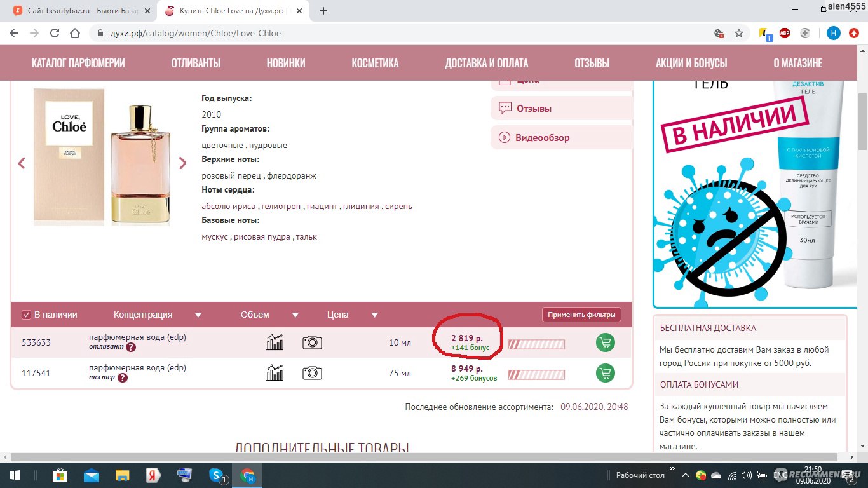Open the Chrome profile avatar H

833,33
